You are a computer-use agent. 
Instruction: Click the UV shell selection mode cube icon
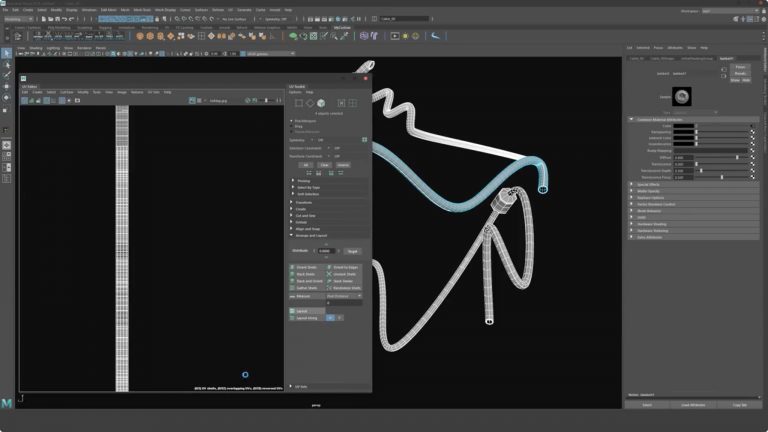tap(320, 103)
